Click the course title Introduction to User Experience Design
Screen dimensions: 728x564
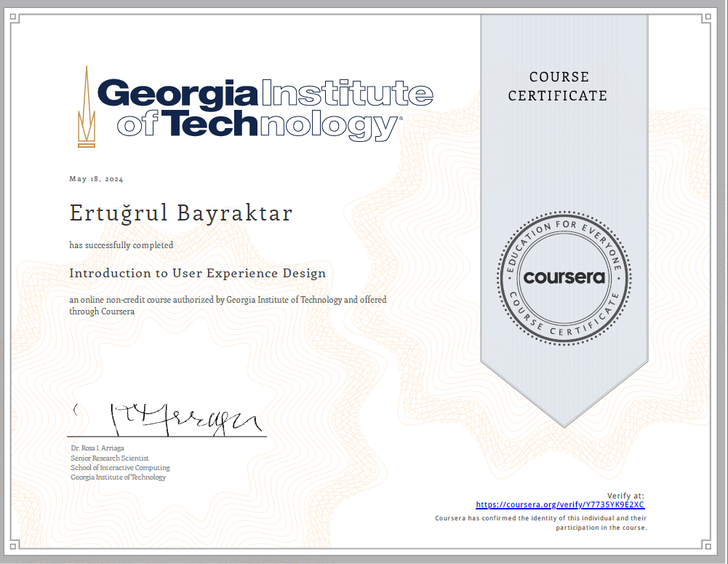[198, 274]
